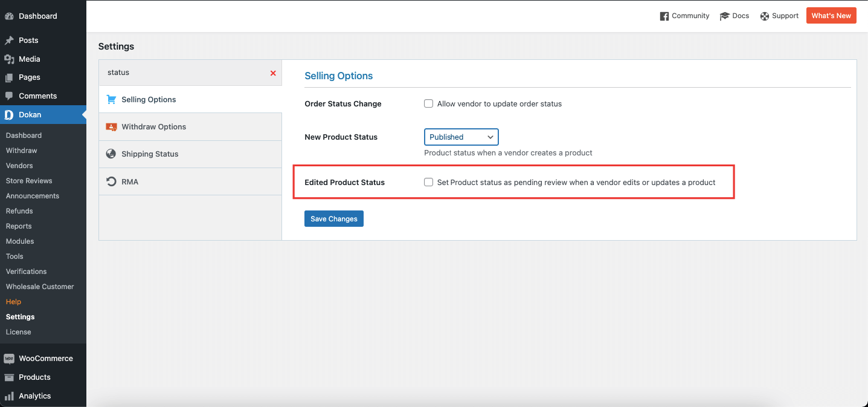The width and height of the screenshot is (868, 407).
Task: Click the Products archive icon
Action: 9,377
